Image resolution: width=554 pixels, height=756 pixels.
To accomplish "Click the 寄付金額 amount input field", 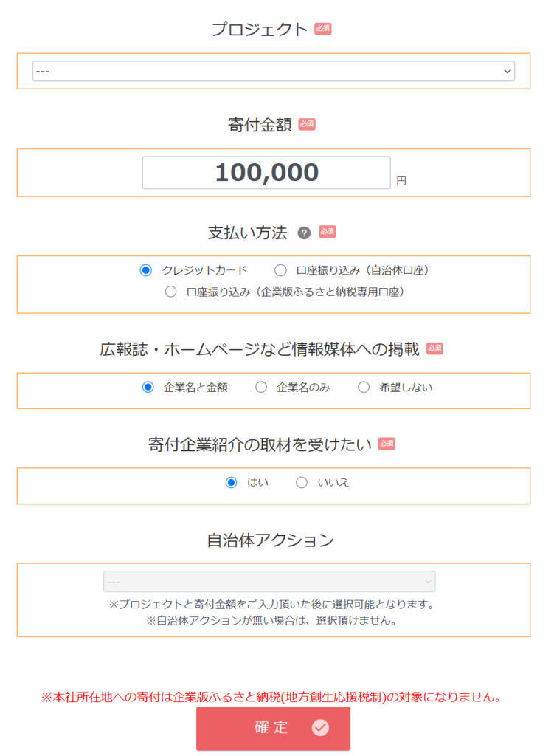I will point(266,173).
